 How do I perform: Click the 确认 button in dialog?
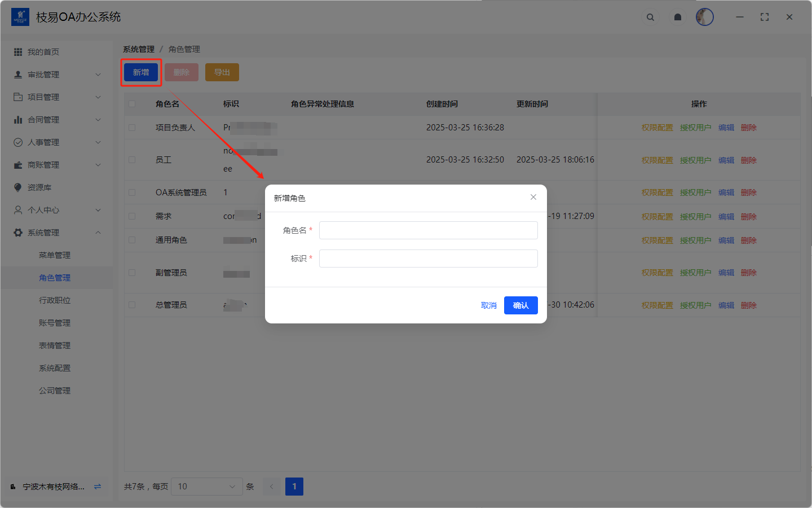(520, 305)
